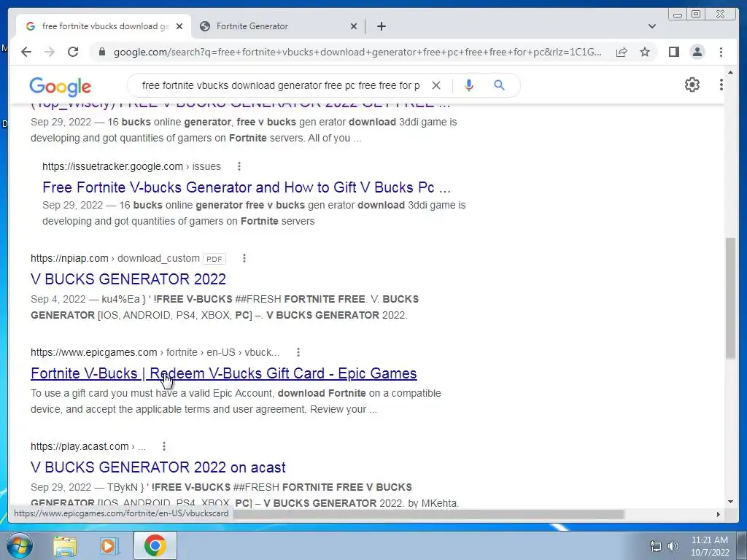View site info via the padlock icon
This screenshot has width=747, height=560.
[x=101, y=52]
